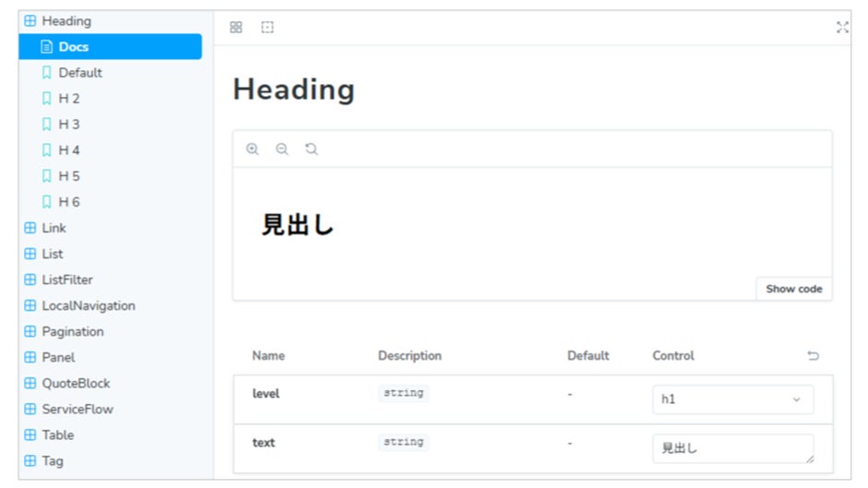Expand the ServiceFlow component
868x488 pixels.
click(x=77, y=409)
